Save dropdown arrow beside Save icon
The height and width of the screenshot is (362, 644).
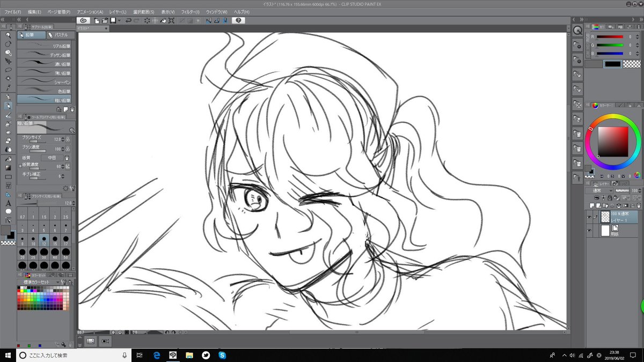pyautogui.click(x=119, y=20)
